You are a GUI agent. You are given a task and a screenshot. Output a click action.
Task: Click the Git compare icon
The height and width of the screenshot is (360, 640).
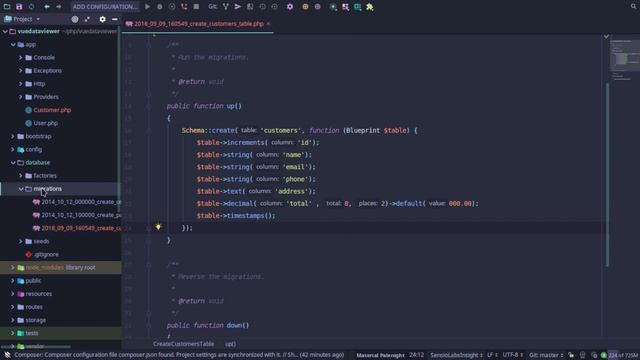click(x=250, y=7)
